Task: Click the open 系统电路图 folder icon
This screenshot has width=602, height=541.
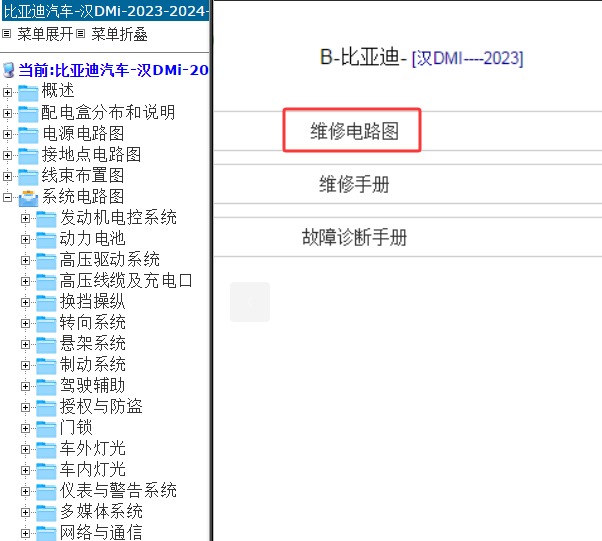Action: [28, 198]
